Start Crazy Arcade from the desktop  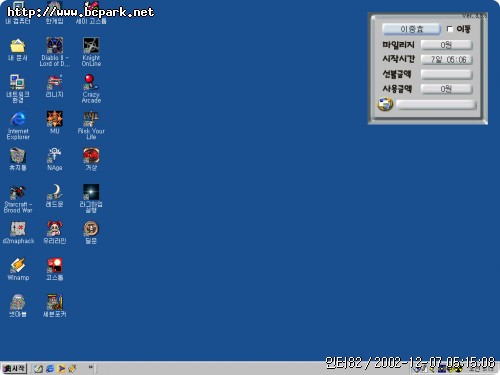[91, 82]
